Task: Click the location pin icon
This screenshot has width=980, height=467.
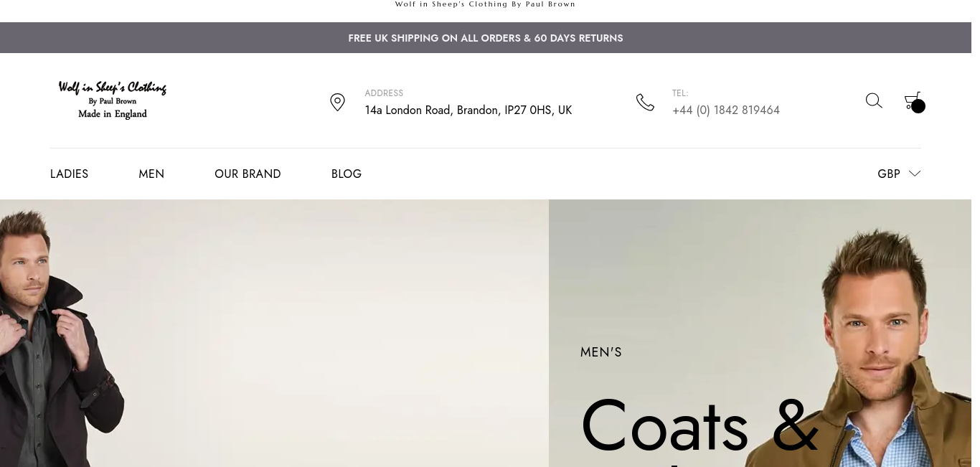Action: click(x=337, y=102)
